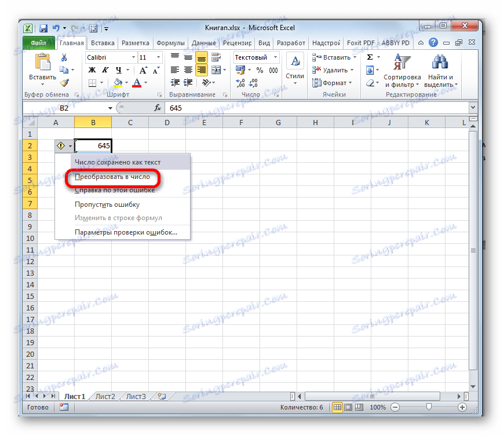Click increase decimal icon
Screen dimensions: 504x435
[240, 83]
